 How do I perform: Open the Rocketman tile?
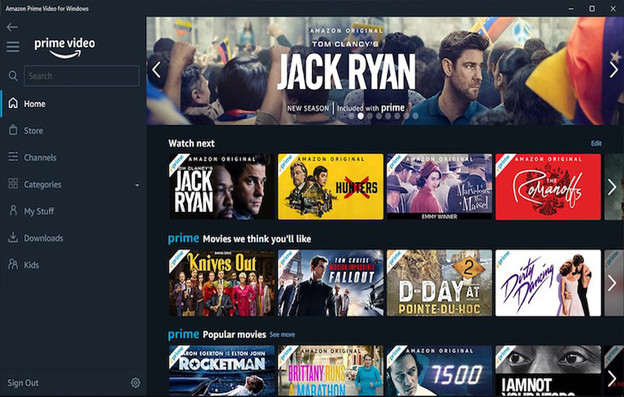pos(222,371)
